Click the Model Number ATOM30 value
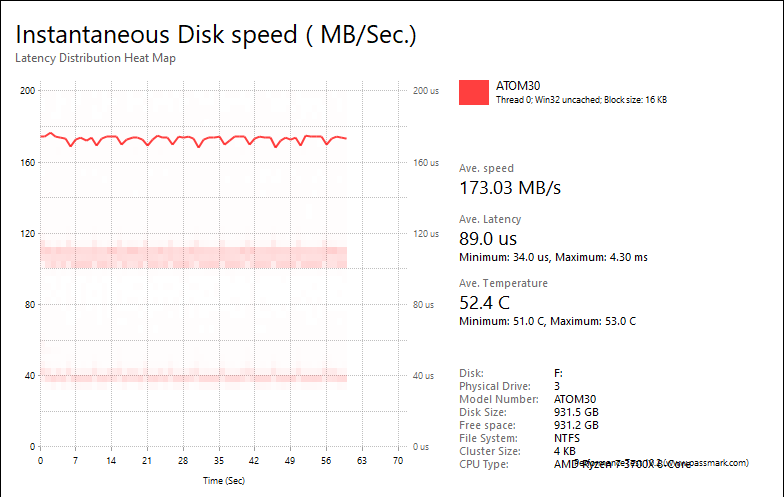Viewport: 784px width, 497px height. (x=575, y=399)
